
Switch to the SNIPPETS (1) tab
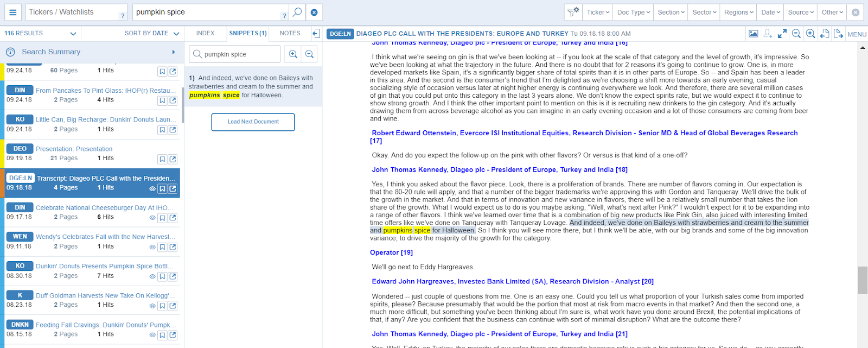247,34
